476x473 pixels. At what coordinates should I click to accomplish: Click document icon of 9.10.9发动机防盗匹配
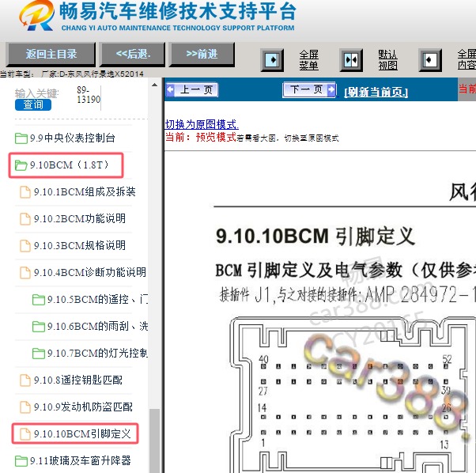point(25,407)
